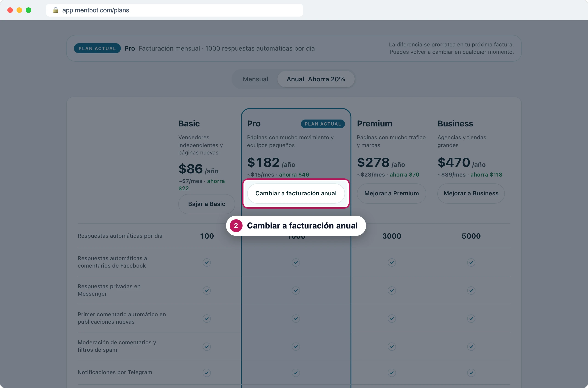Click Pro checkmark for Facebook comment replies

296,262
